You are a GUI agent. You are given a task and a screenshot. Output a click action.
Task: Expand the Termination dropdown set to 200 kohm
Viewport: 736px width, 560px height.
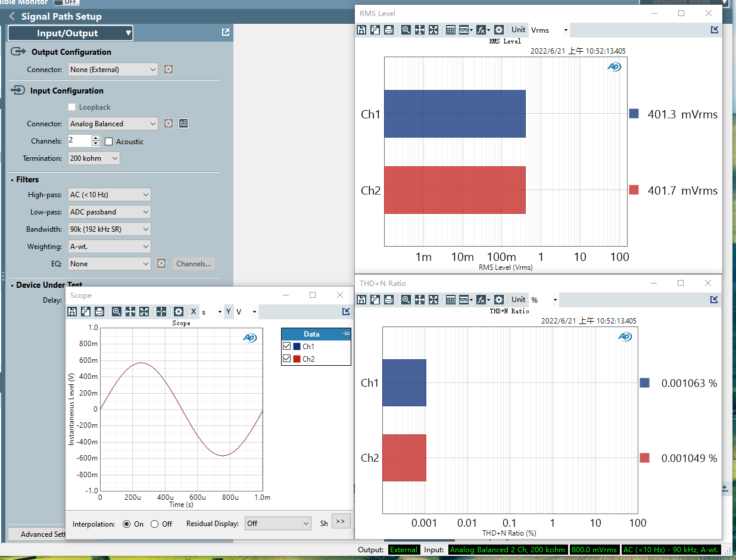pyautogui.click(x=94, y=158)
